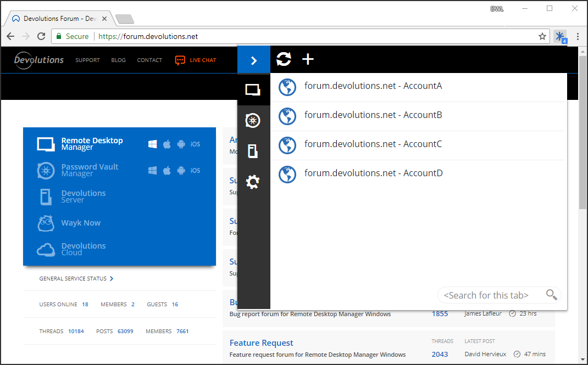This screenshot has width=588, height=365.
Task: Click the threads total 10184
Action: click(76, 332)
